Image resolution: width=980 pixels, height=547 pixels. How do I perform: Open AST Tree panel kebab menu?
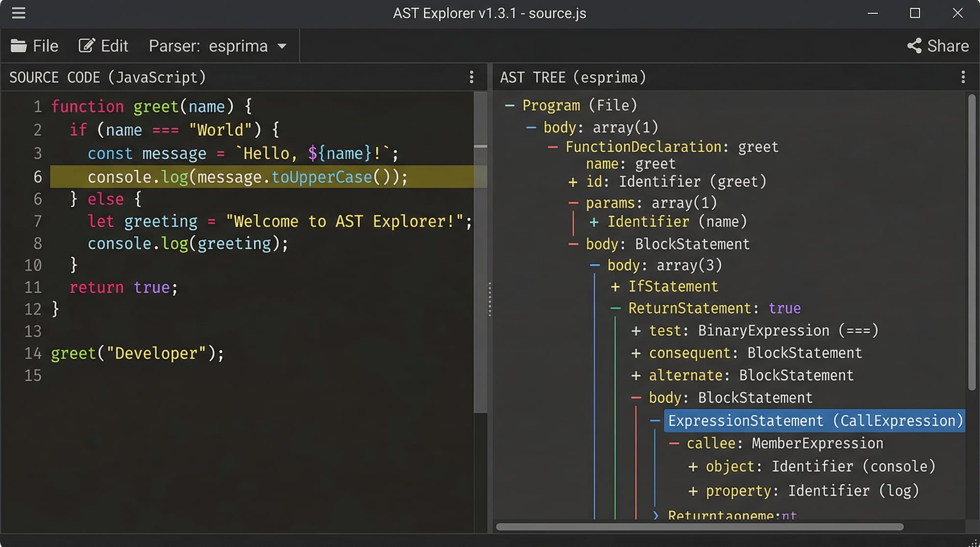pos(963,77)
